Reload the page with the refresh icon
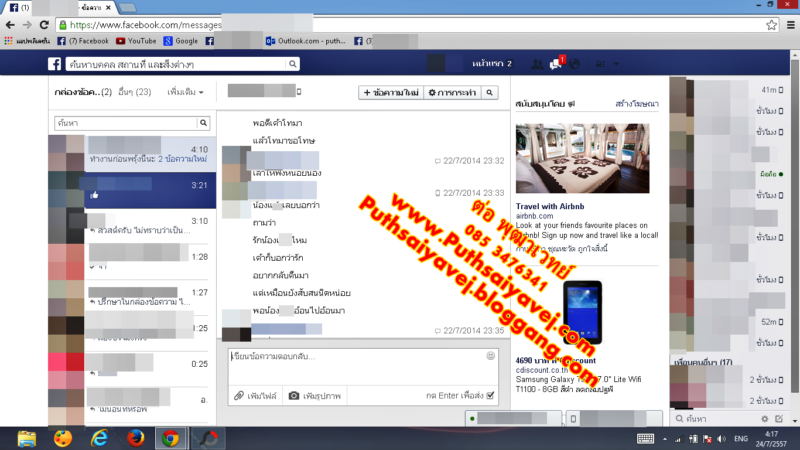Viewport: 800px width, 450px height. (x=44, y=24)
